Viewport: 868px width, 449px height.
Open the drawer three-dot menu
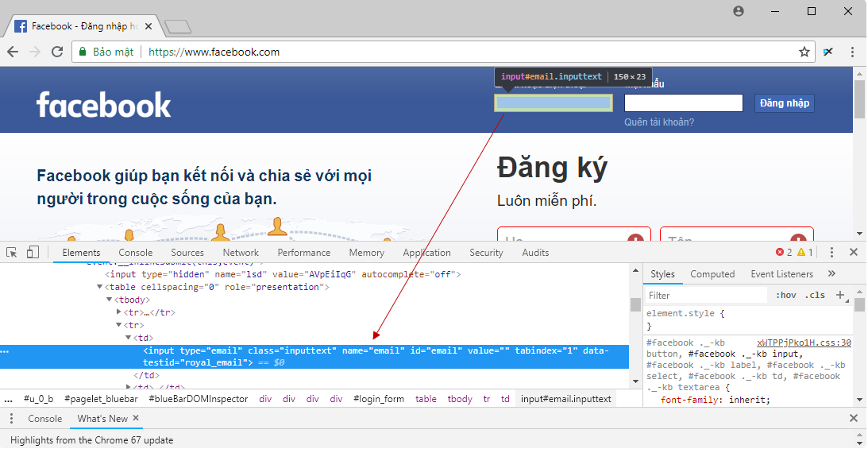(x=13, y=419)
